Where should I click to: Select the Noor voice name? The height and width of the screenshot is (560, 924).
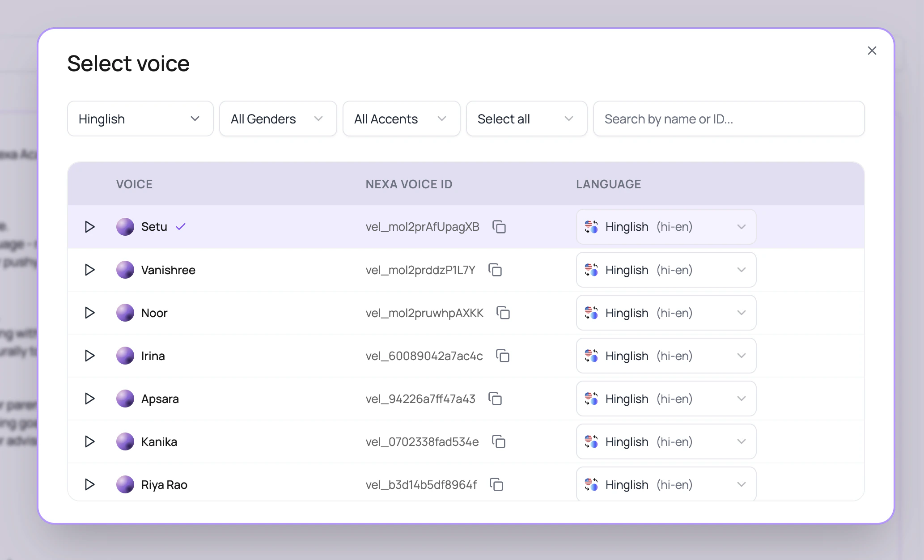pyautogui.click(x=154, y=313)
